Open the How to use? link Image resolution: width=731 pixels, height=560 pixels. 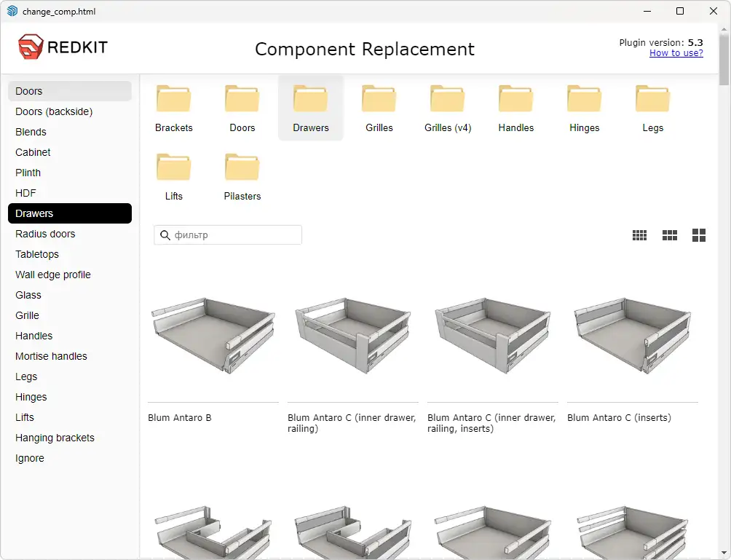point(676,53)
